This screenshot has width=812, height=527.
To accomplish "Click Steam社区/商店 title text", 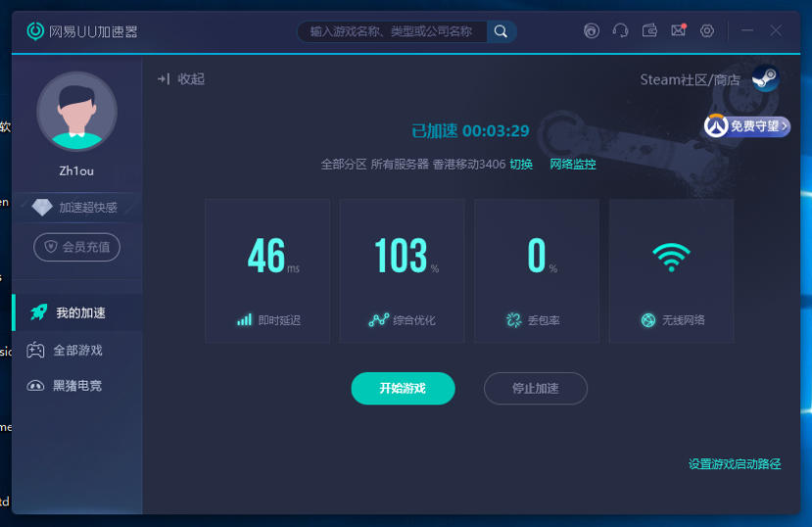I will (690, 79).
